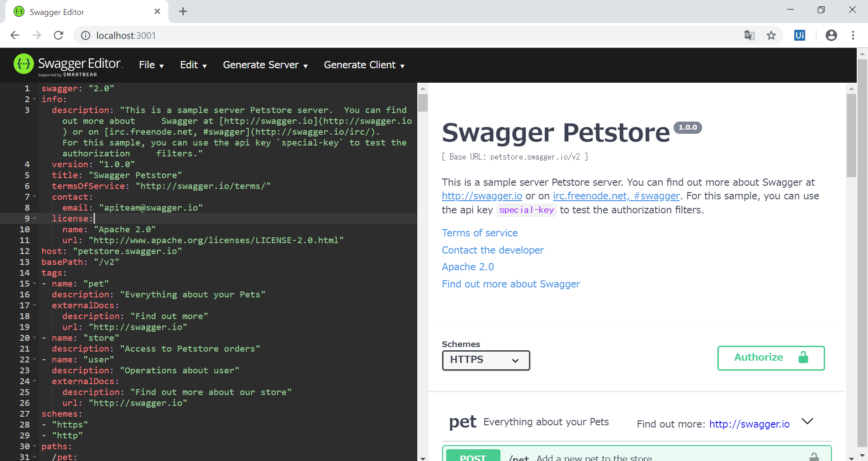Click the Authorize button

[759, 358]
